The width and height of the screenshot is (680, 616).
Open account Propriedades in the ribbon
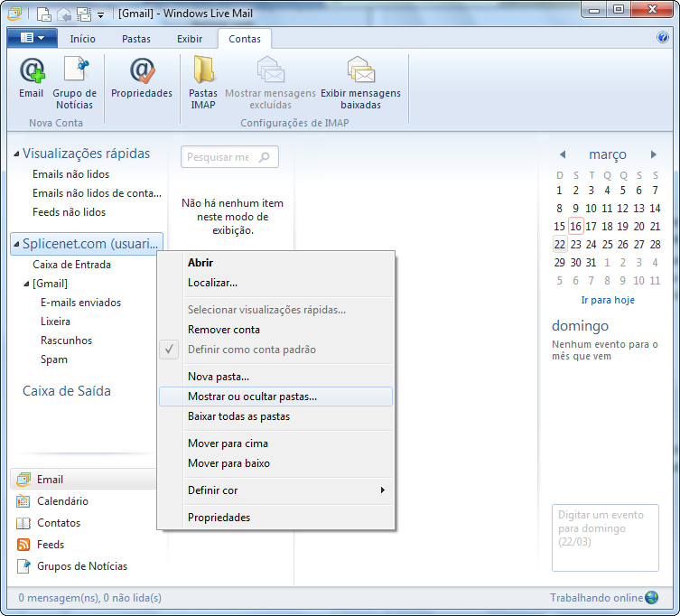pos(142,79)
